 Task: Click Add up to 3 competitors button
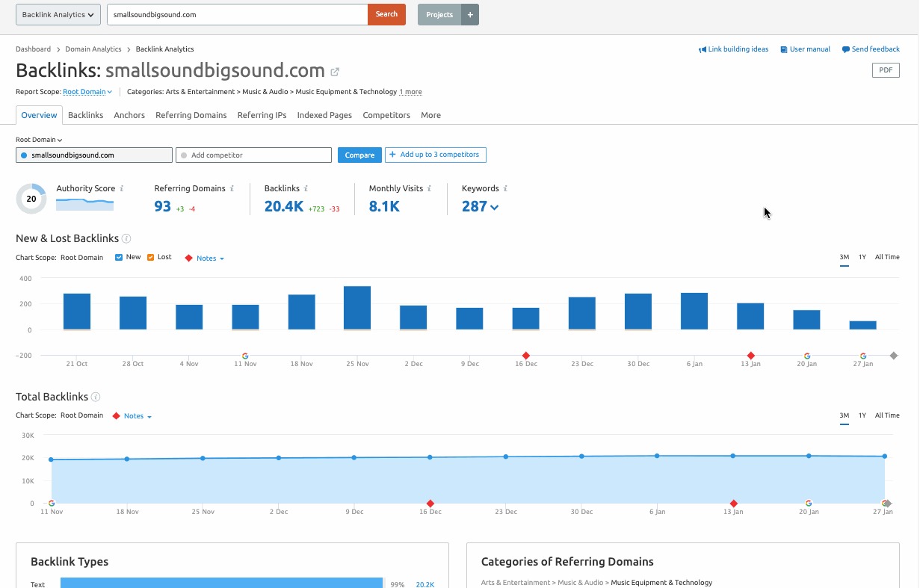tap(436, 155)
